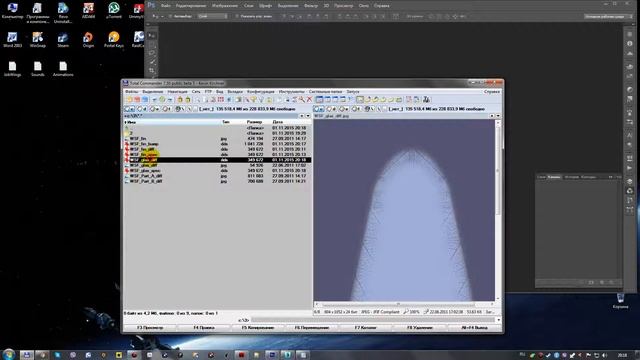Screen dimensions: 640x360
Task: Click Total Commander command line field
Action: (373, 320)
